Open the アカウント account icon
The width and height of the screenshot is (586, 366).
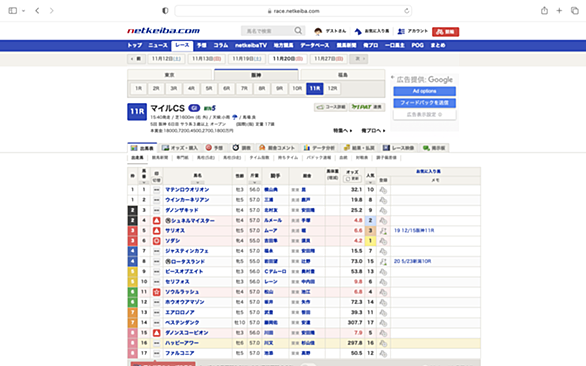401,31
